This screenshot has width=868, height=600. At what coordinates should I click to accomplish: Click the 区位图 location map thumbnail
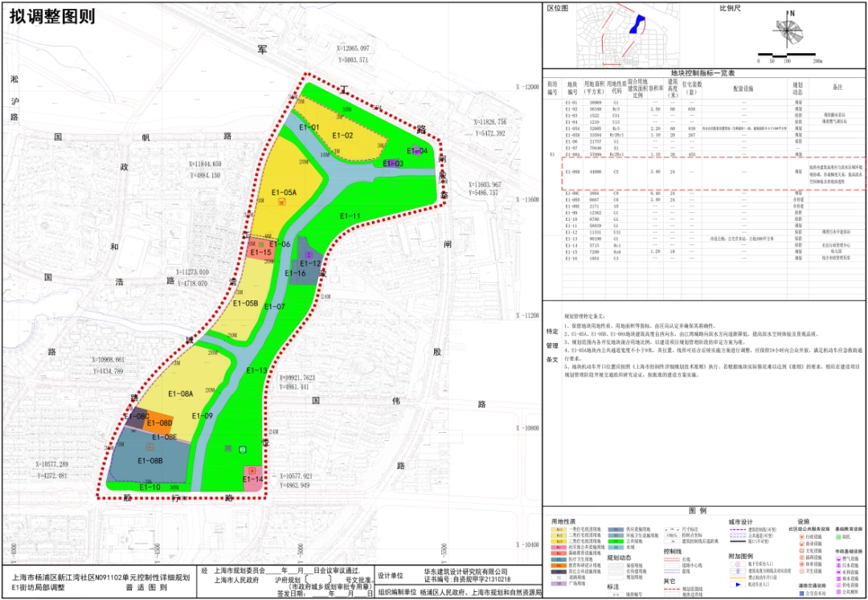(628, 35)
